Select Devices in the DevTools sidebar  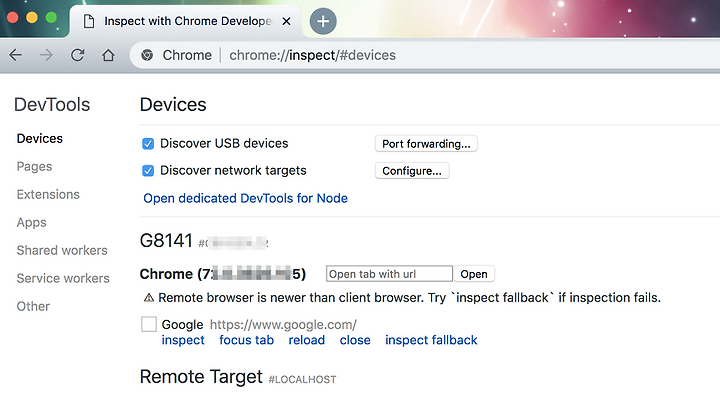tap(39, 139)
